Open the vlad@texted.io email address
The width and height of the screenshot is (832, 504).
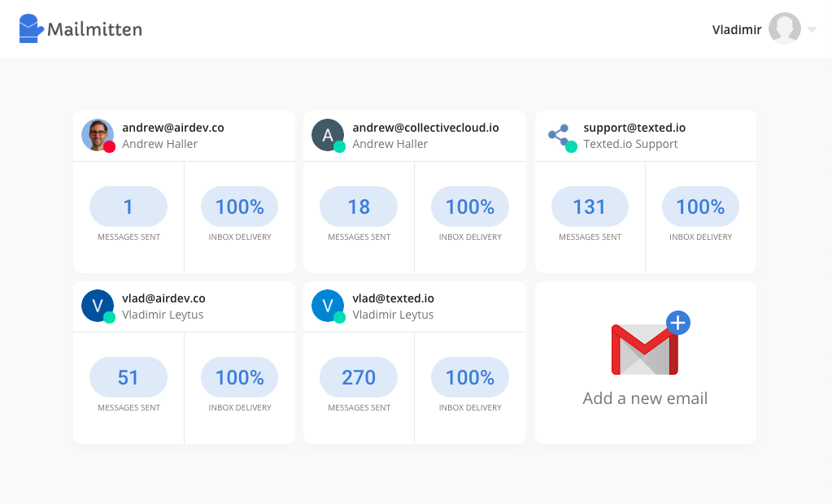pyautogui.click(x=393, y=298)
